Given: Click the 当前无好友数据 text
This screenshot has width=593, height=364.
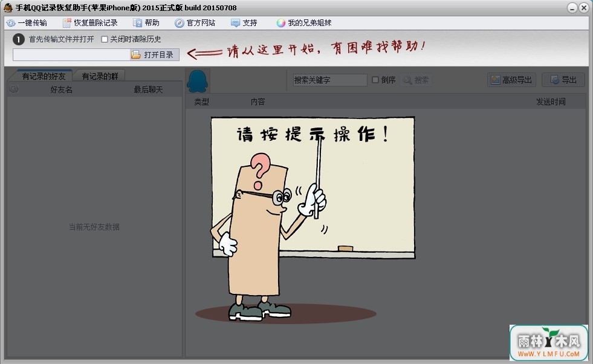Looking at the screenshot, I should pos(94,227).
